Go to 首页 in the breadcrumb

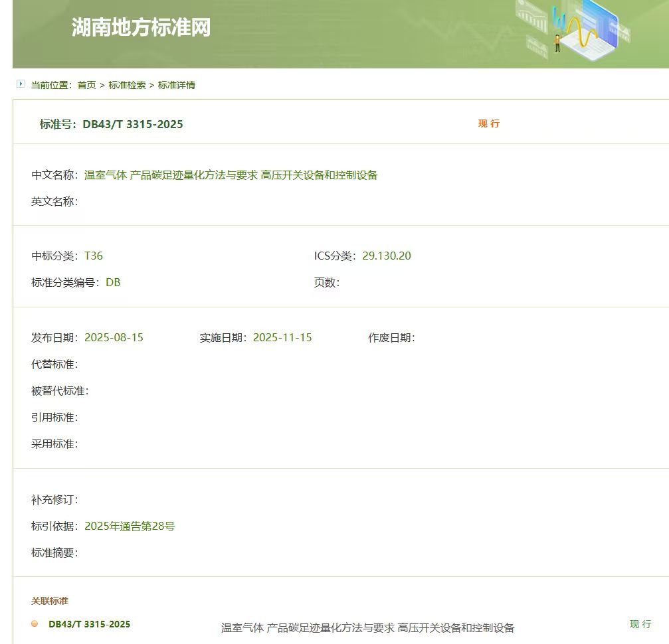(86, 85)
